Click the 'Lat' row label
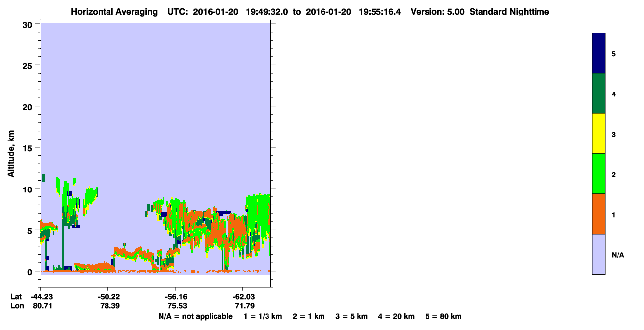This screenshot has height=330, width=644. (16, 297)
